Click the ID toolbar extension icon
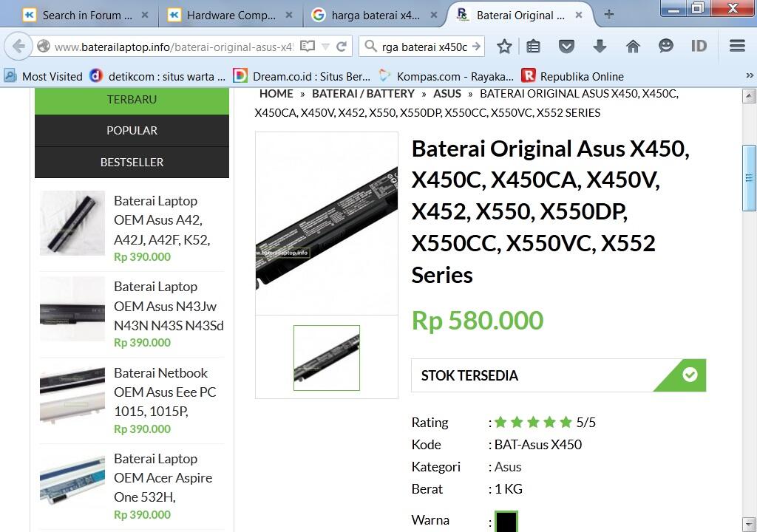 click(699, 46)
